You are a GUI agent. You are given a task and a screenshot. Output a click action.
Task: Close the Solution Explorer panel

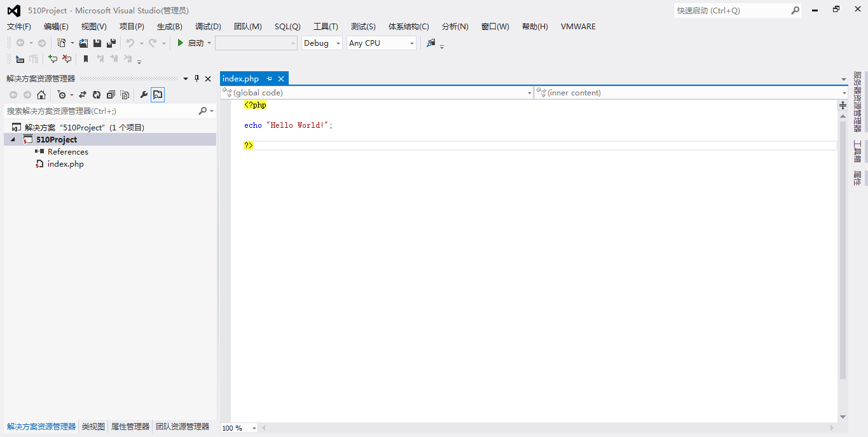[208, 78]
